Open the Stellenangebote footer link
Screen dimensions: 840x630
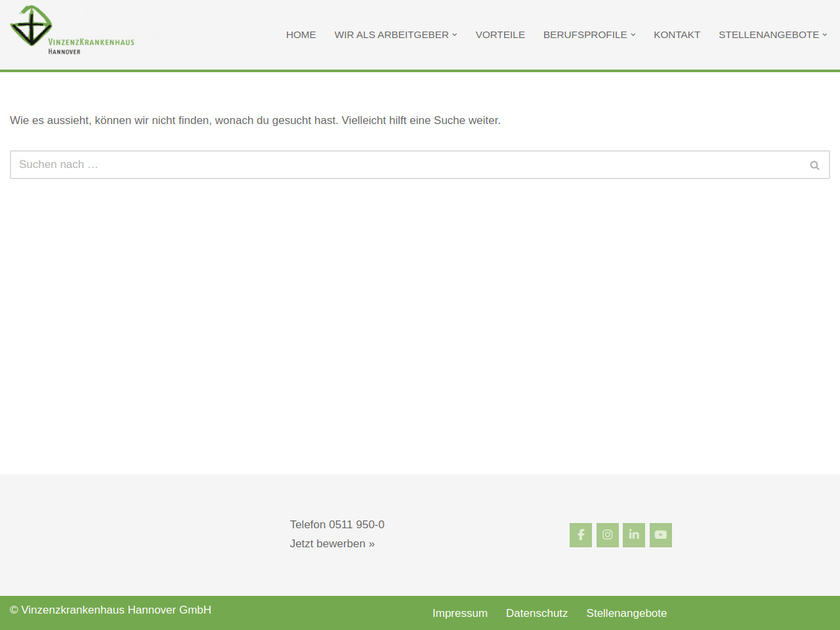[x=626, y=613]
